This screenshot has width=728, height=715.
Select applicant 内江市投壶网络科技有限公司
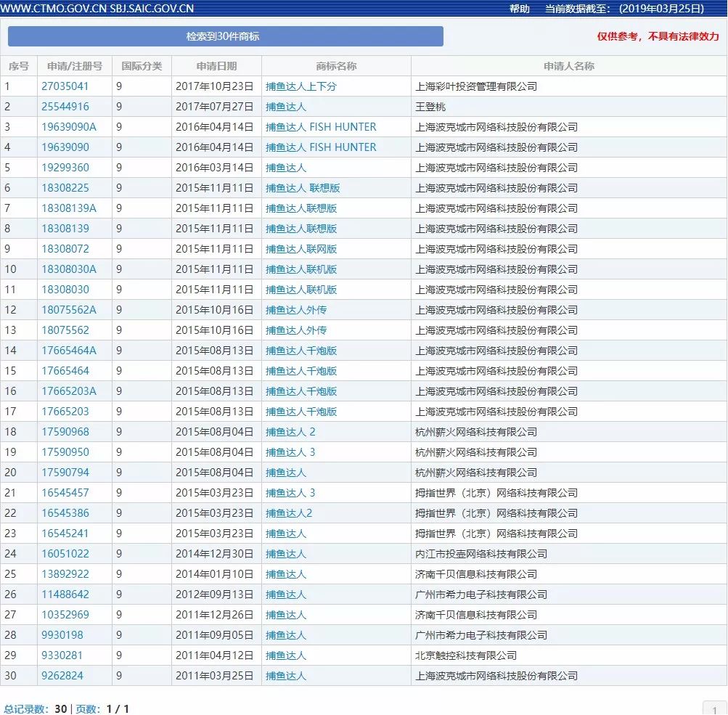point(481,554)
